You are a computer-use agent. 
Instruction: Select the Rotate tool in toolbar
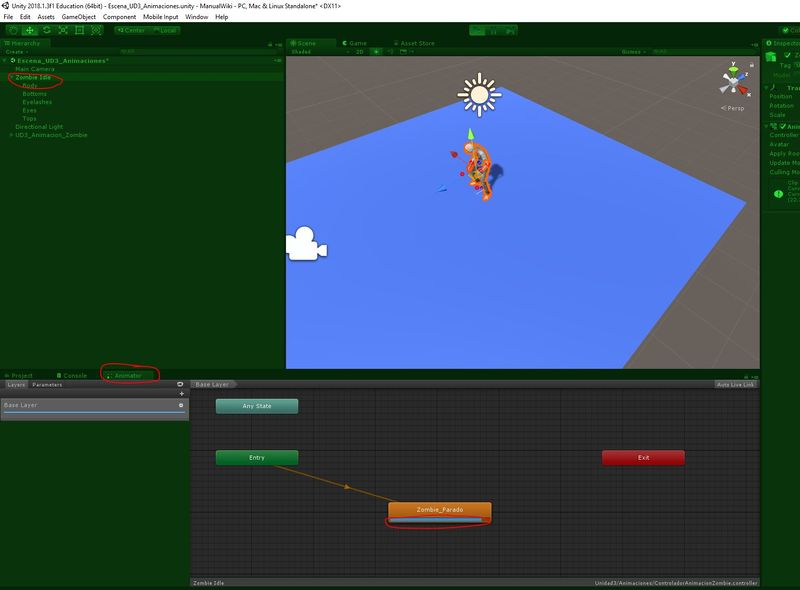46,31
